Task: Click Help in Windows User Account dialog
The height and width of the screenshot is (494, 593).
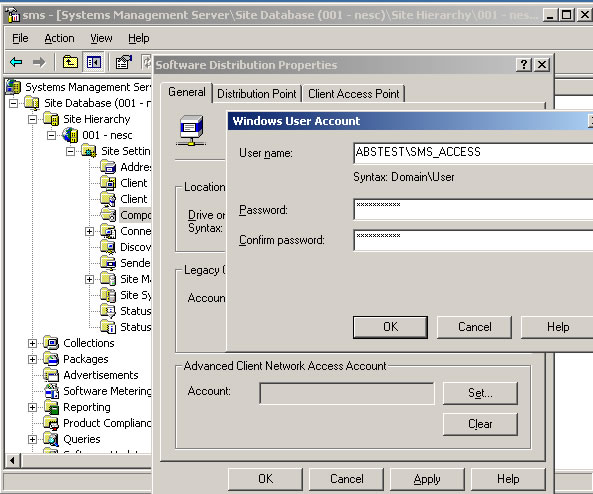Action: pyautogui.click(x=557, y=327)
